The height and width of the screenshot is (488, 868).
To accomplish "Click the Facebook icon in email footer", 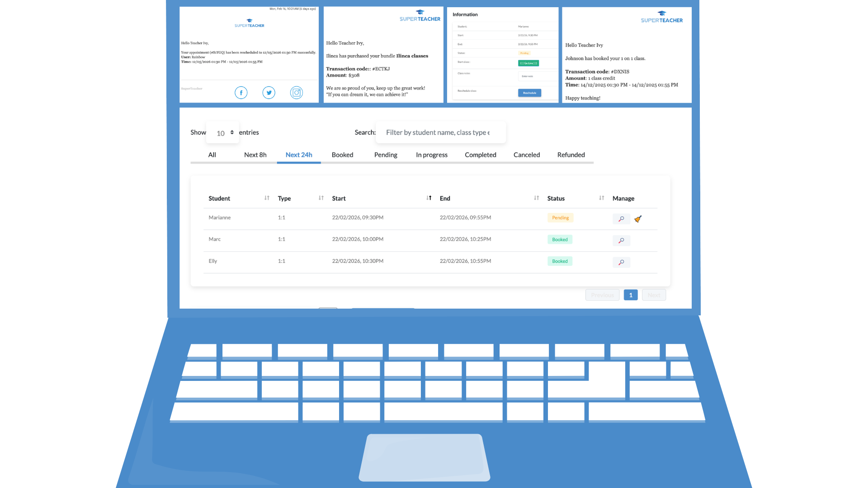I will coord(241,93).
